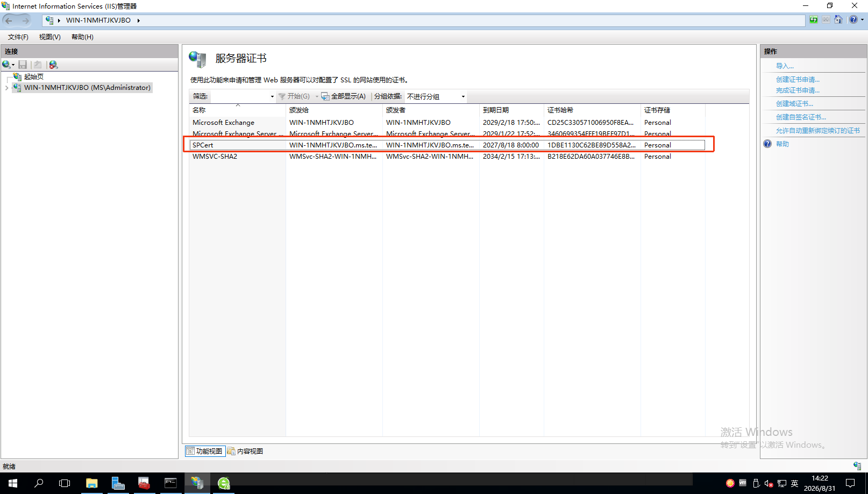Click the 创建证书申请... link
The width and height of the screenshot is (868, 494).
coord(798,80)
